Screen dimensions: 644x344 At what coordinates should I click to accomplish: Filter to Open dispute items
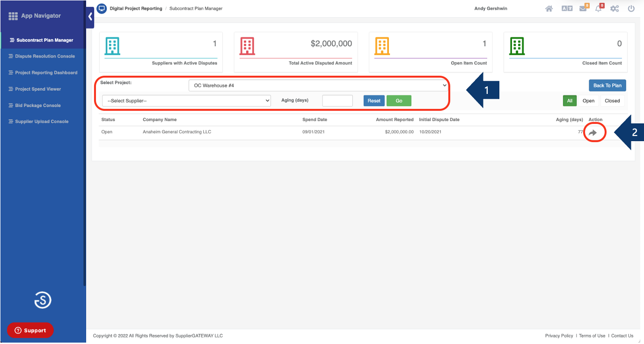click(x=588, y=100)
